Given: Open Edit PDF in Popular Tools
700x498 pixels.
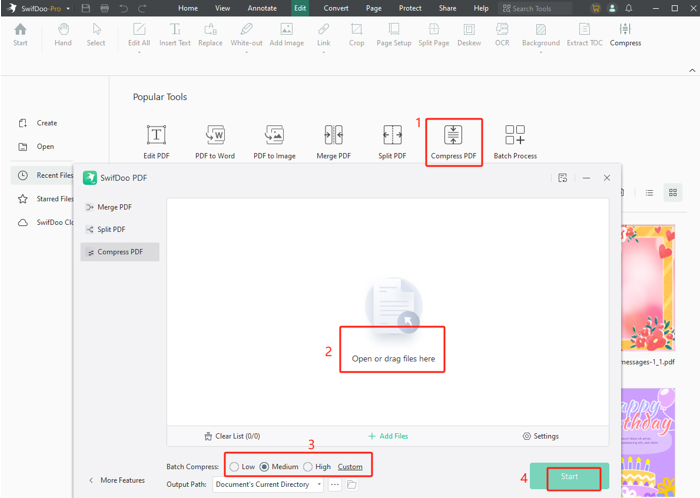Looking at the screenshot, I should click(156, 142).
